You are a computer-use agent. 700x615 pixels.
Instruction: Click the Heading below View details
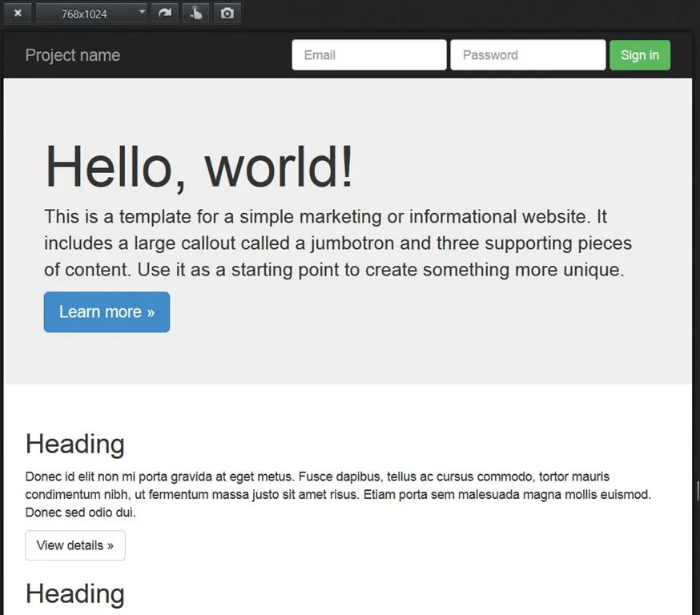75,593
